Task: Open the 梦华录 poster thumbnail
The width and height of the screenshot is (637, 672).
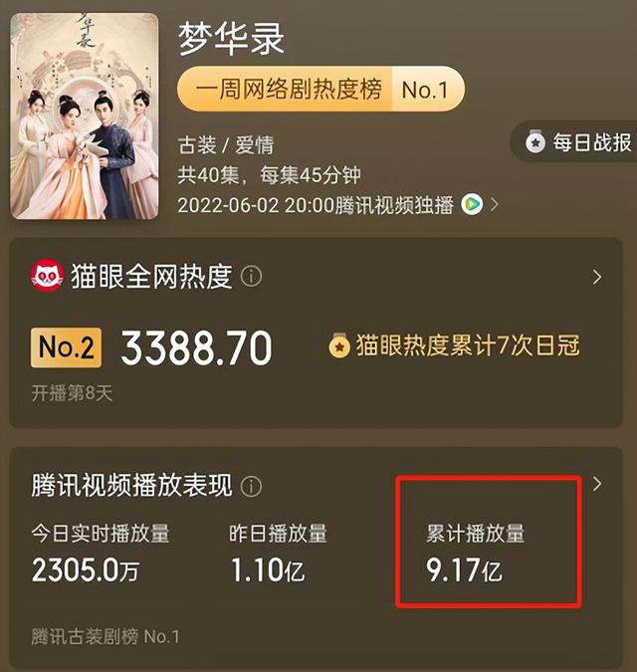Action: point(85,116)
